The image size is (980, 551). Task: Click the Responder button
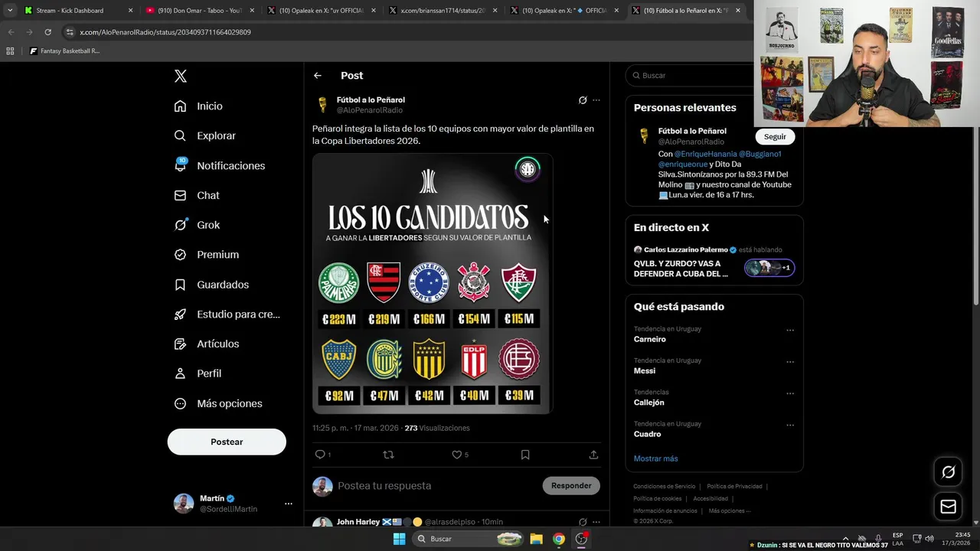click(571, 486)
